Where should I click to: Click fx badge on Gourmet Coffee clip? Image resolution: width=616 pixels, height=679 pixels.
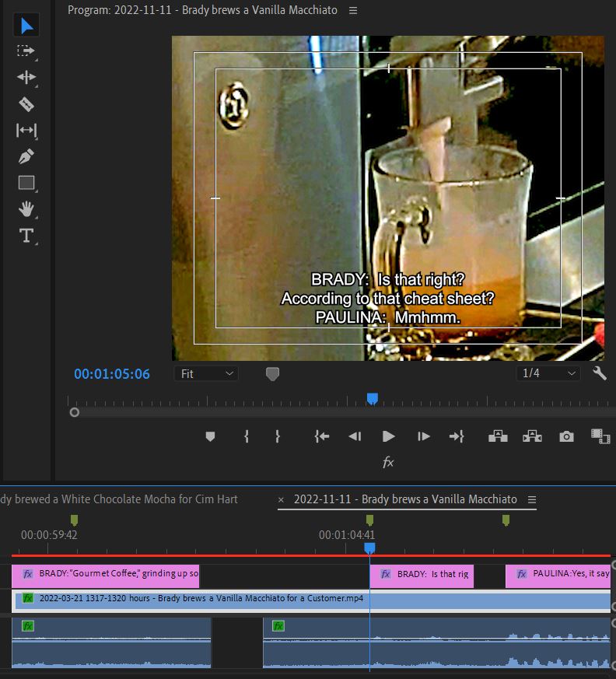(28, 574)
